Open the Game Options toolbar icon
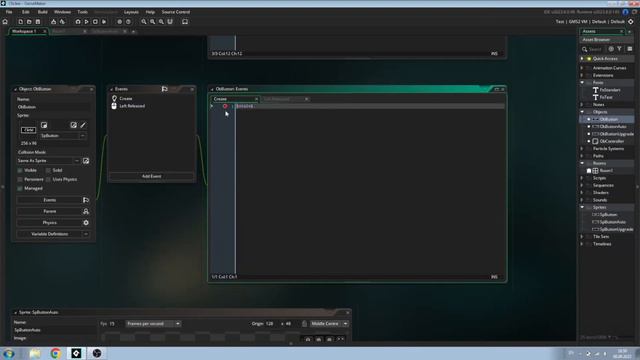 [x=120, y=22]
